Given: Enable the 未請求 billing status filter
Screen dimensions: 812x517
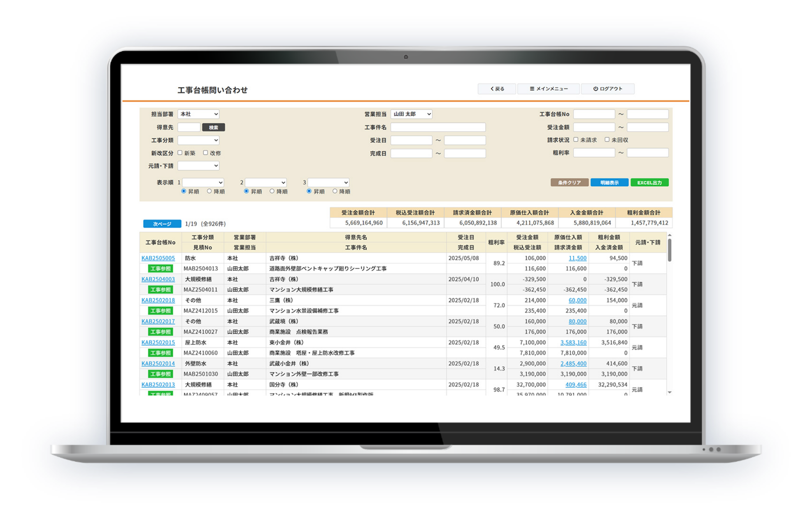Looking at the screenshot, I should 575,140.
